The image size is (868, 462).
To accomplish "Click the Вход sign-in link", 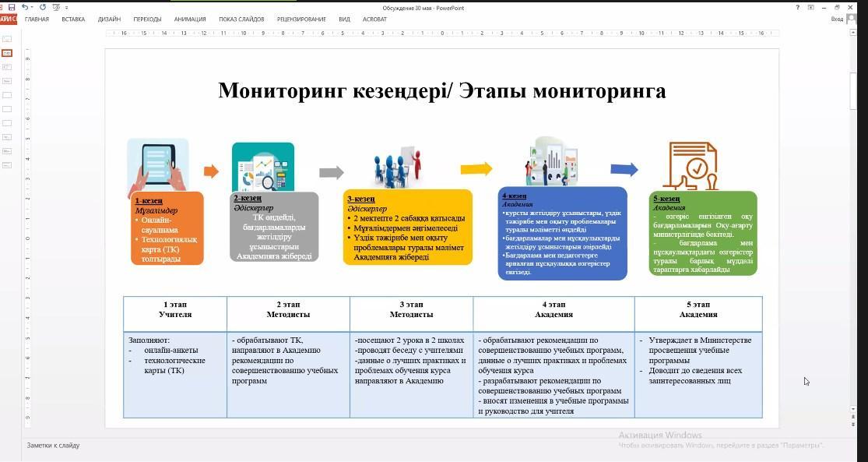I will (x=837, y=19).
